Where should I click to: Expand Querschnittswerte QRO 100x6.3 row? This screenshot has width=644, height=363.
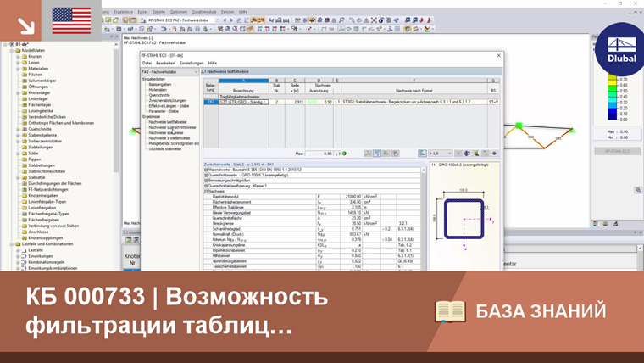point(206,175)
